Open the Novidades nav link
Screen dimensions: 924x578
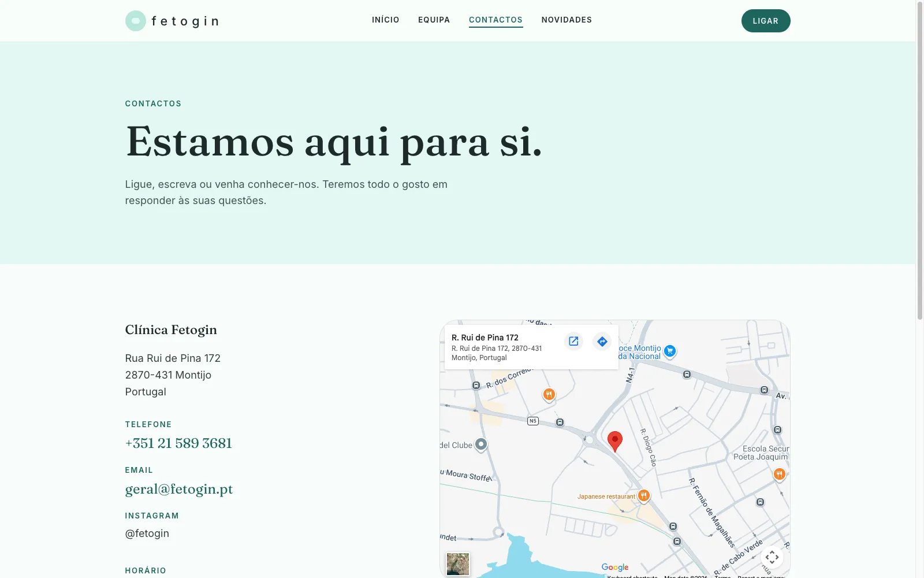(x=567, y=20)
